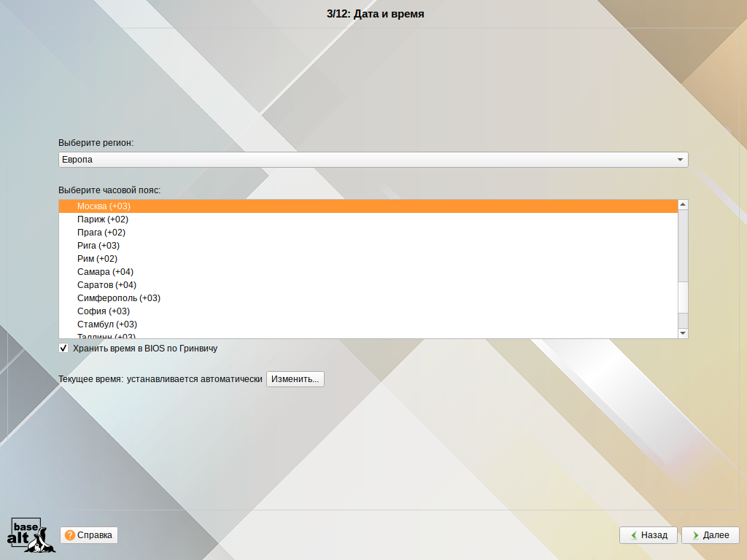Pick Самара (+04) time zone
The width and height of the screenshot is (747, 560).
pyautogui.click(x=105, y=272)
